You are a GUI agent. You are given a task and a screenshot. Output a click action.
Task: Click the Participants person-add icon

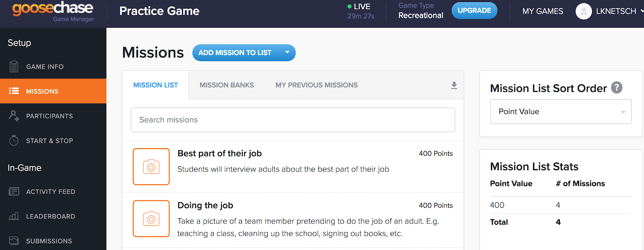pos(14,116)
